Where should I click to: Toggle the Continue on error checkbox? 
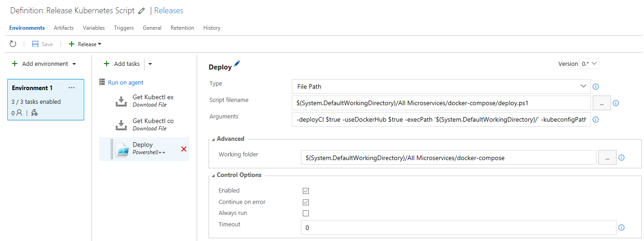point(306,202)
